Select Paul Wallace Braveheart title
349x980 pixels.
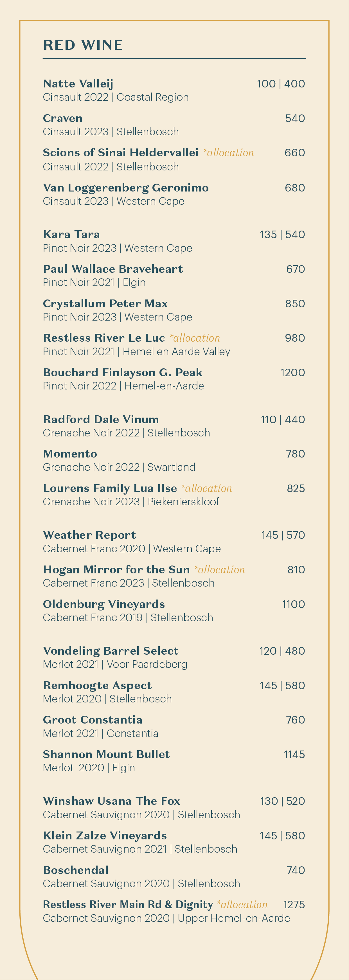(113, 269)
